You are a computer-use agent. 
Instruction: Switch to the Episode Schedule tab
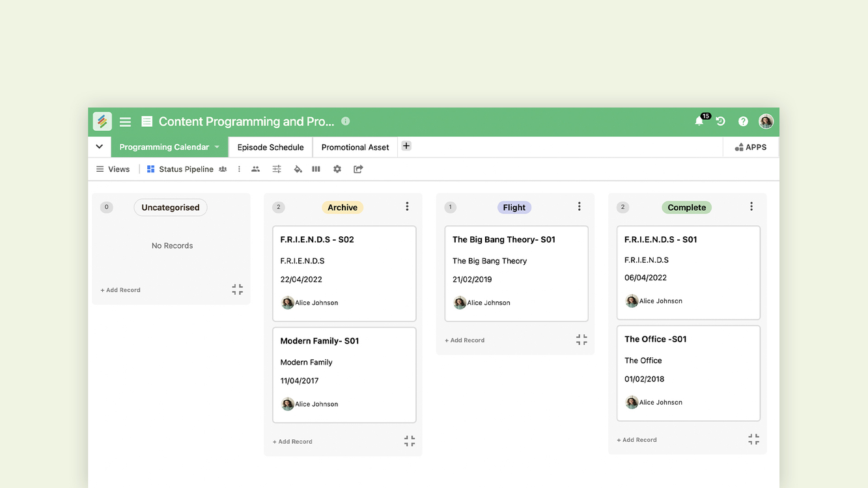[x=270, y=147]
